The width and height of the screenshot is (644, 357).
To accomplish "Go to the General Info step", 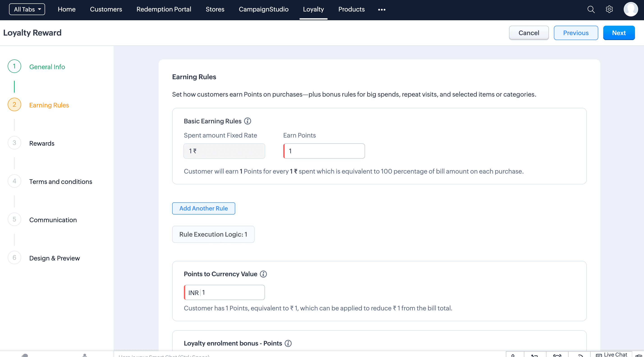I will tap(47, 67).
